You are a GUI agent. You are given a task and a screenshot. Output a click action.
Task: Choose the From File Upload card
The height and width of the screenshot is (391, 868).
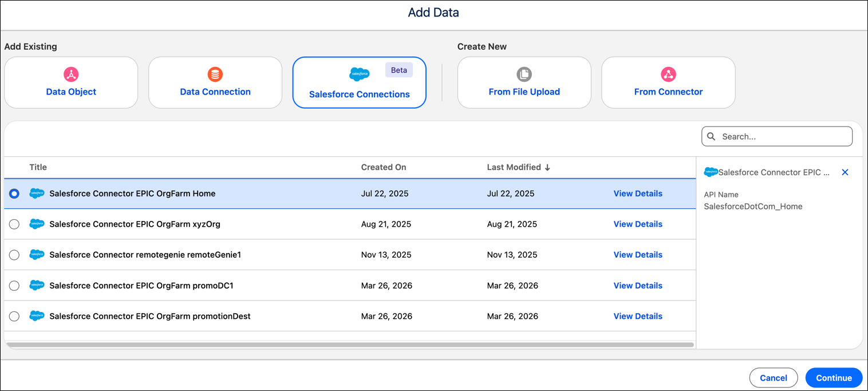(x=524, y=82)
